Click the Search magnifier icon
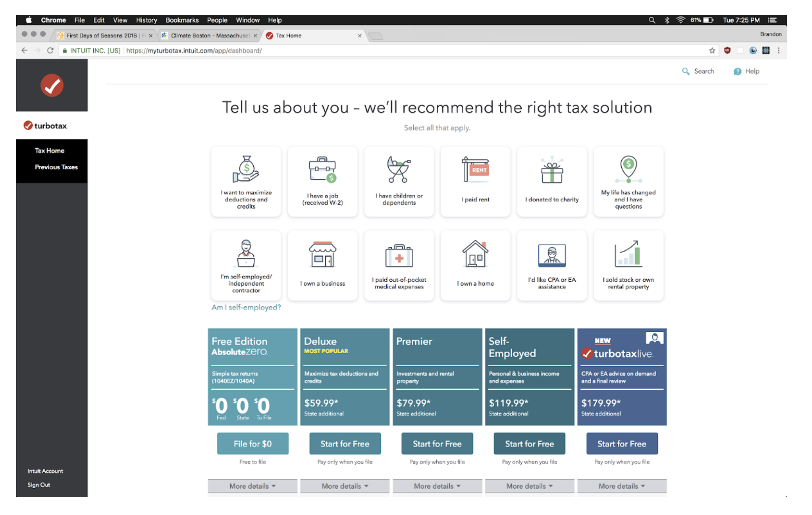Image resolution: width=812 pixels, height=515 pixels. pos(686,72)
